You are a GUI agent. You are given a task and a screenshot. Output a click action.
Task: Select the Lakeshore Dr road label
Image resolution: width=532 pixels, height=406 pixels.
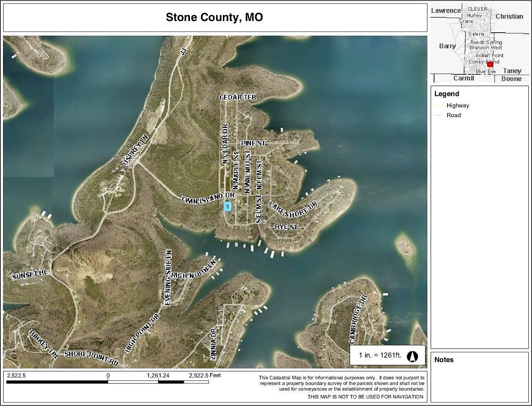293,209
